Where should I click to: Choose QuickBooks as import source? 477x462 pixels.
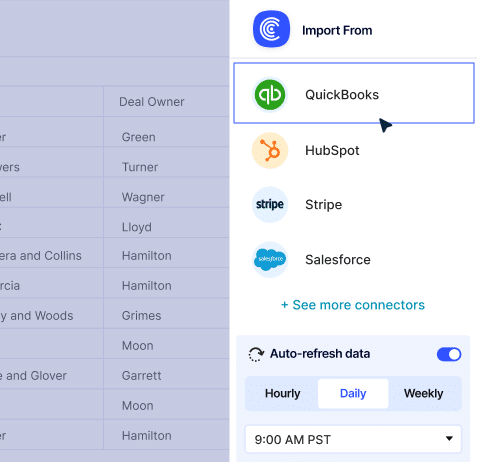pos(354,93)
